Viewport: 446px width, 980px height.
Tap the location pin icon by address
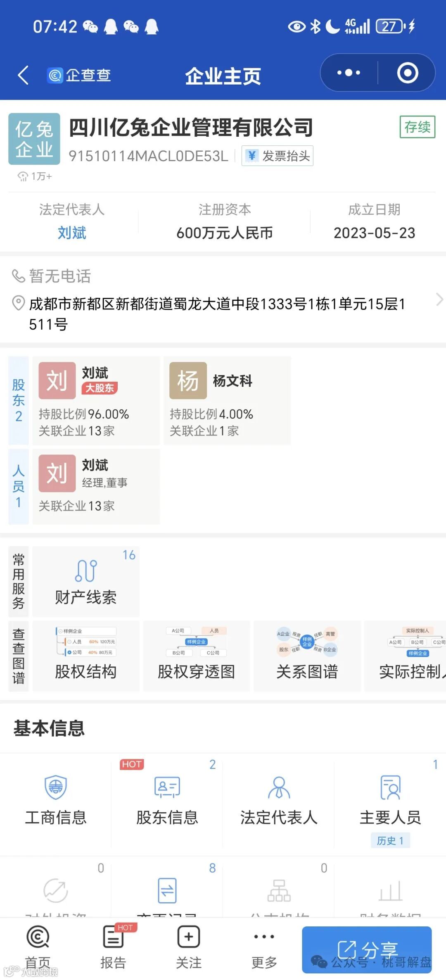click(18, 303)
